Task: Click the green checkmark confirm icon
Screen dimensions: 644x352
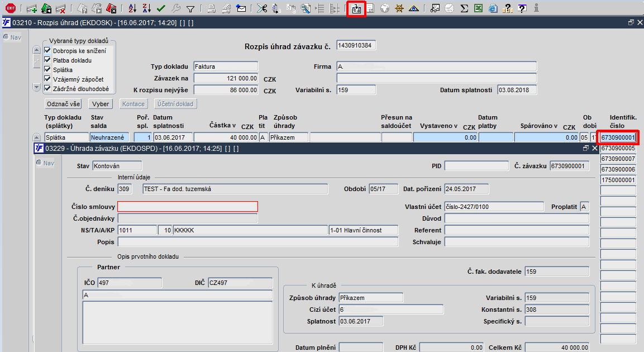Action: tap(161, 8)
